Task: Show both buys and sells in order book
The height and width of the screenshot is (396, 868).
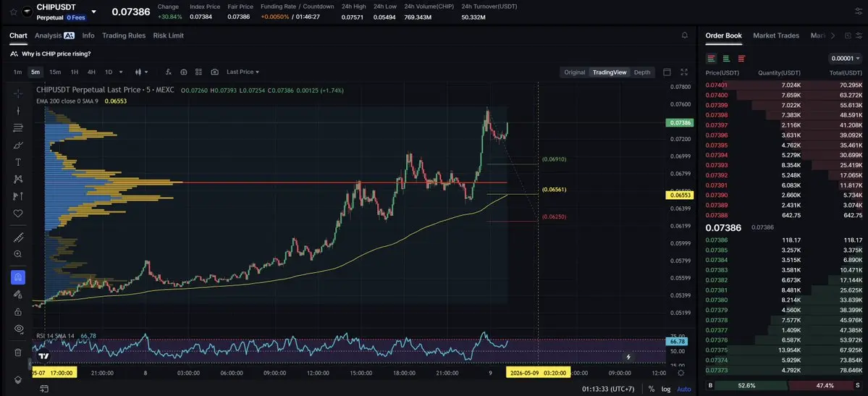Action: 712,58
